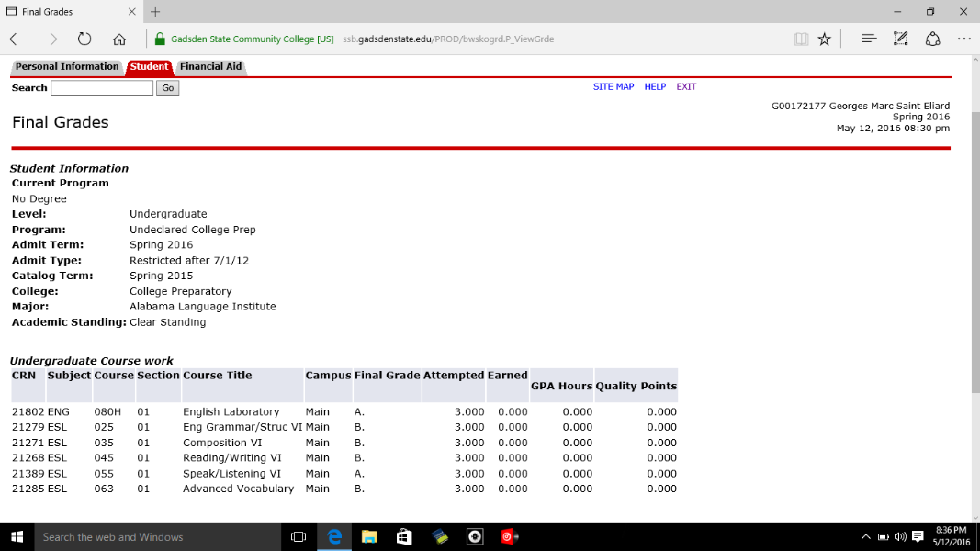Viewport: 980px width, 551px height.
Task: Open Task View on the taskbar
Action: coord(299,536)
